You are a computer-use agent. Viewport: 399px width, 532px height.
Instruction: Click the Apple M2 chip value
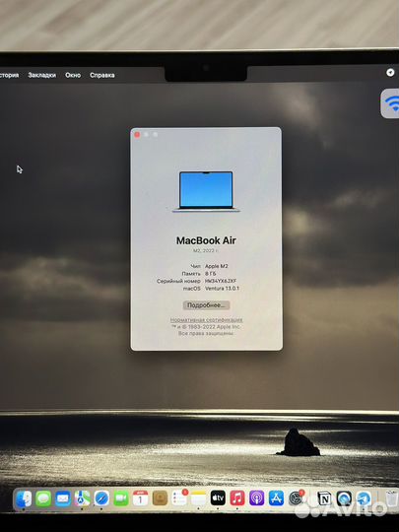[x=217, y=266]
